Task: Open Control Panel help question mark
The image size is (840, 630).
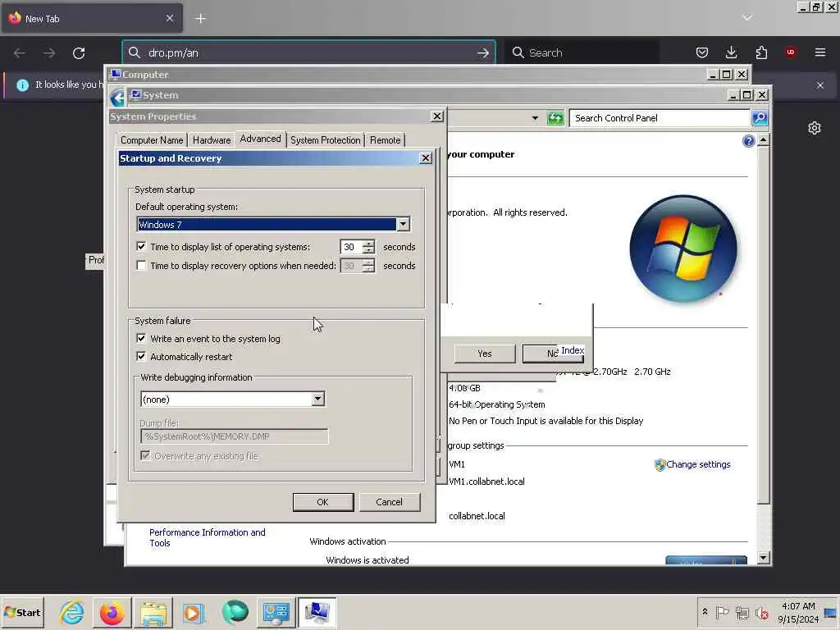Action: [x=748, y=141]
